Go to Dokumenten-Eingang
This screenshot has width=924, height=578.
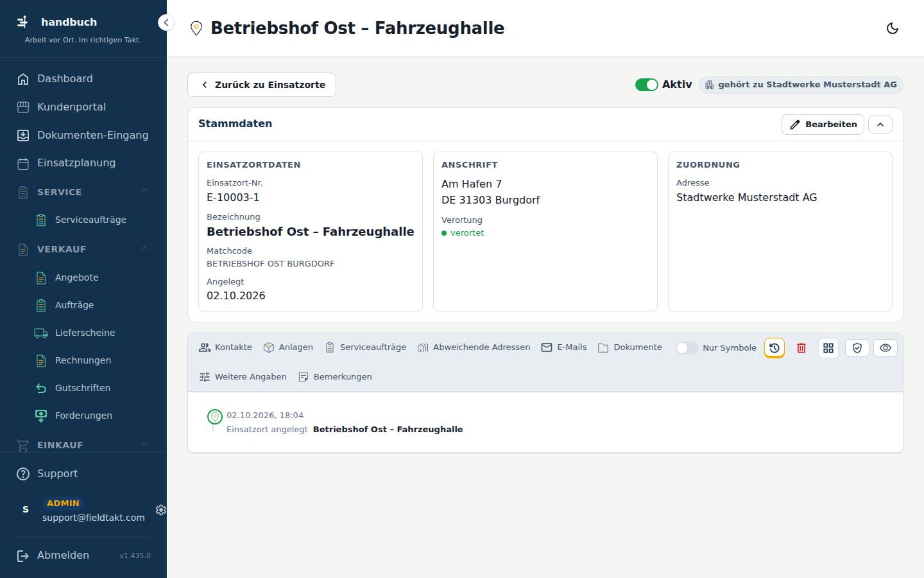[83, 135]
